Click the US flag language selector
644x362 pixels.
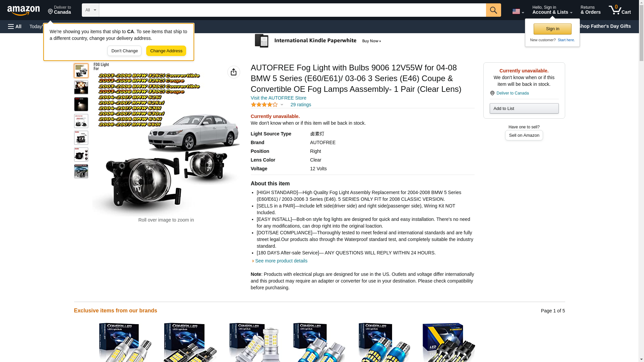click(x=518, y=11)
